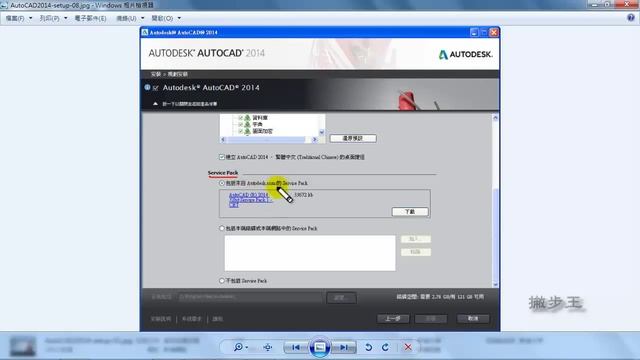This screenshot has height=360, width=640.
Task: Click the installer panel vertical scrollbar thumb
Action: click(495, 235)
